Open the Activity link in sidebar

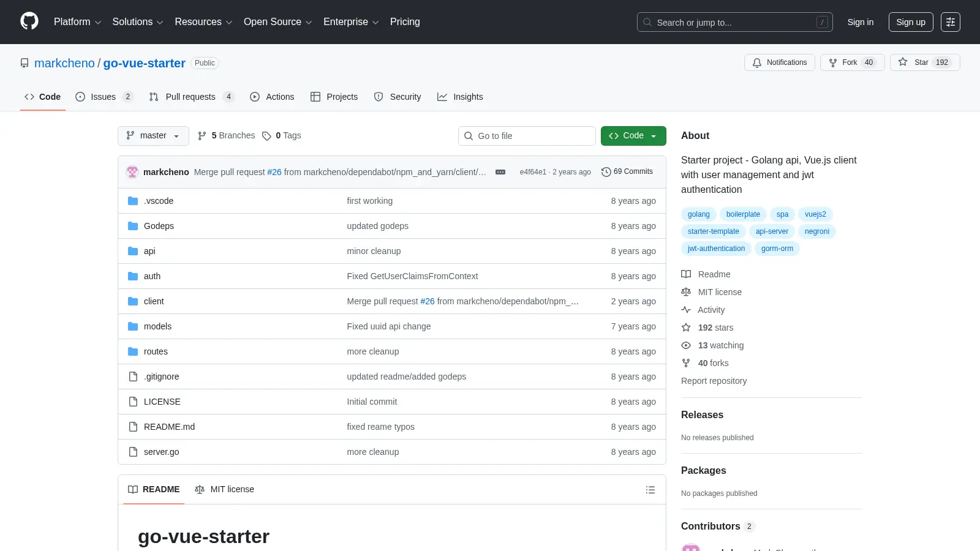coord(703,310)
